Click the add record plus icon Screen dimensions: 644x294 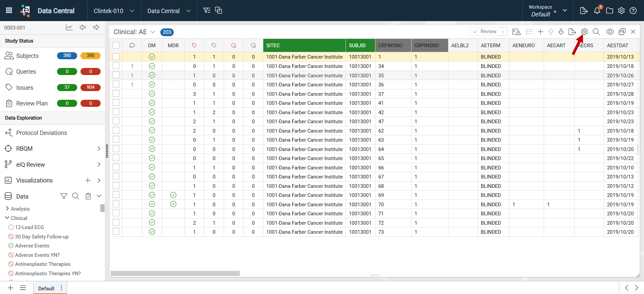[540, 32]
